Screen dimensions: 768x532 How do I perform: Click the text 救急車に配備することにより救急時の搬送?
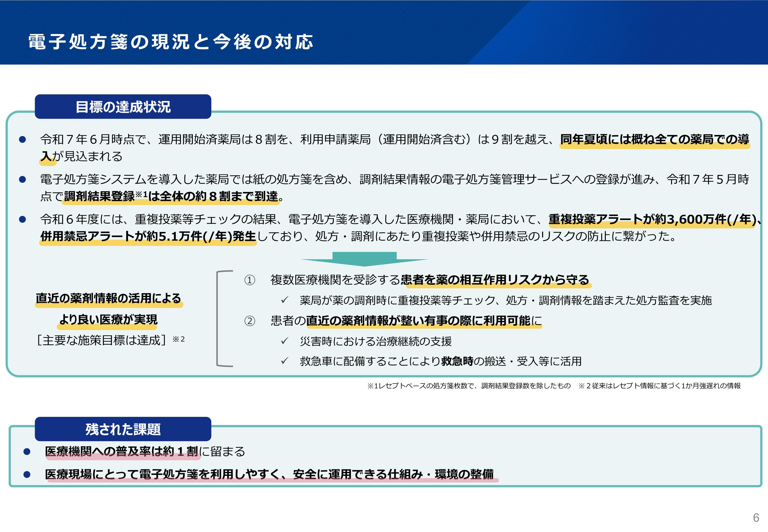403,361
